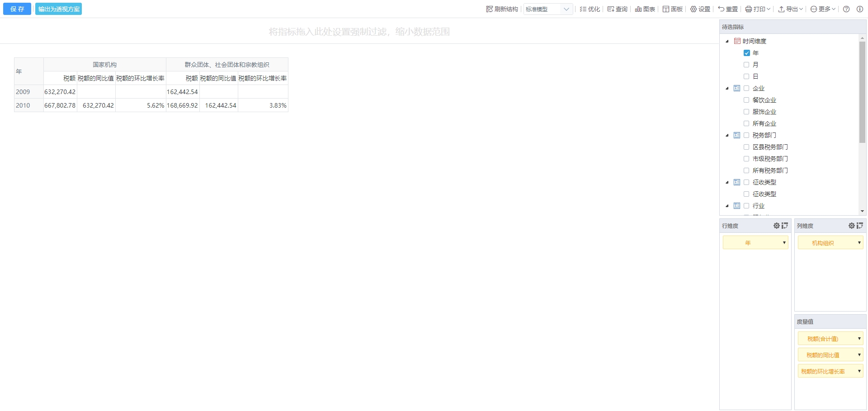The image size is (868, 411).
Task: Click 输出为透视方案 button
Action: click(x=59, y=9)
